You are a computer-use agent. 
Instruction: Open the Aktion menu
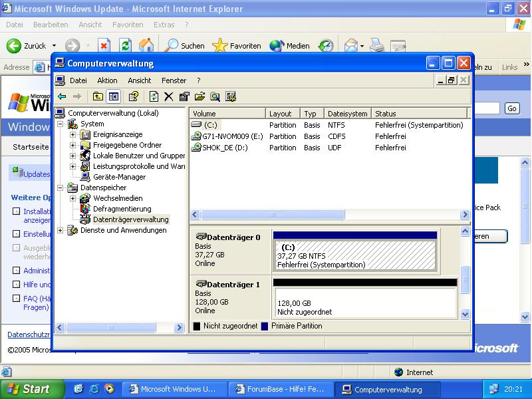click(x=107, y=80)
